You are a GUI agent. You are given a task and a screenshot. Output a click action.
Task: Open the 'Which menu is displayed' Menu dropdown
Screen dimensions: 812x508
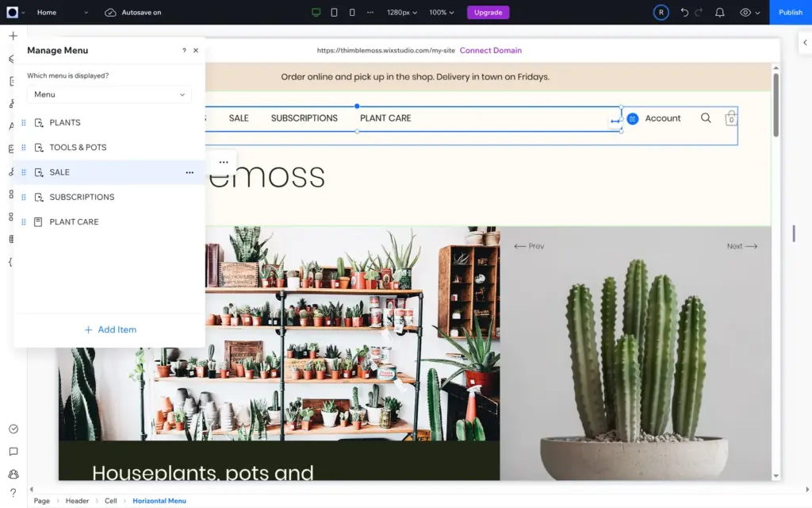109,94
